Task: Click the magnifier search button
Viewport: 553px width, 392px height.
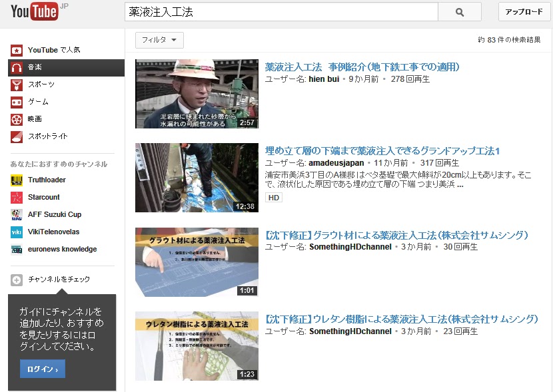Action: click(460, 12)
